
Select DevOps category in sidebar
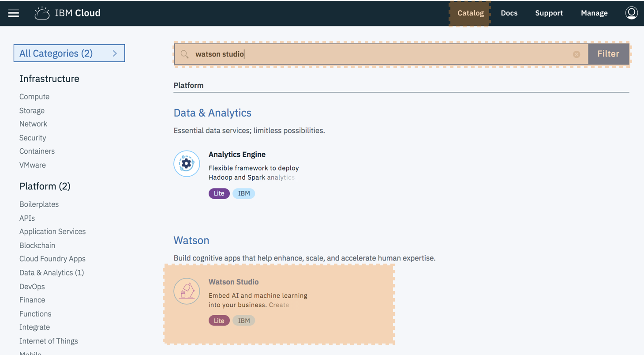pyautogui.click(x=32, y=287)
